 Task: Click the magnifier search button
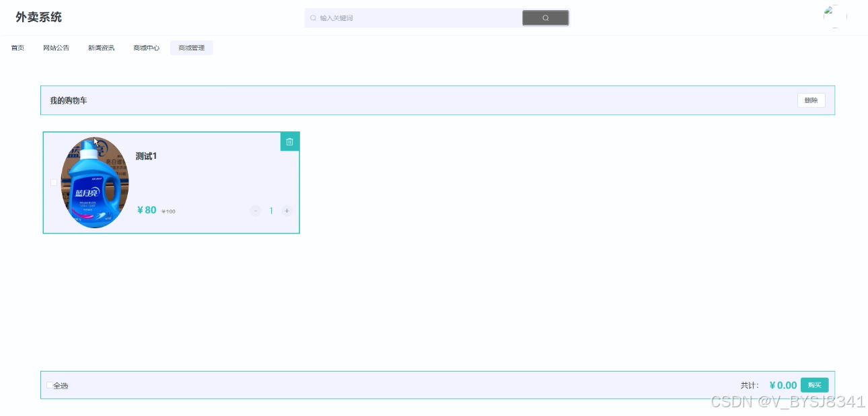546,18
